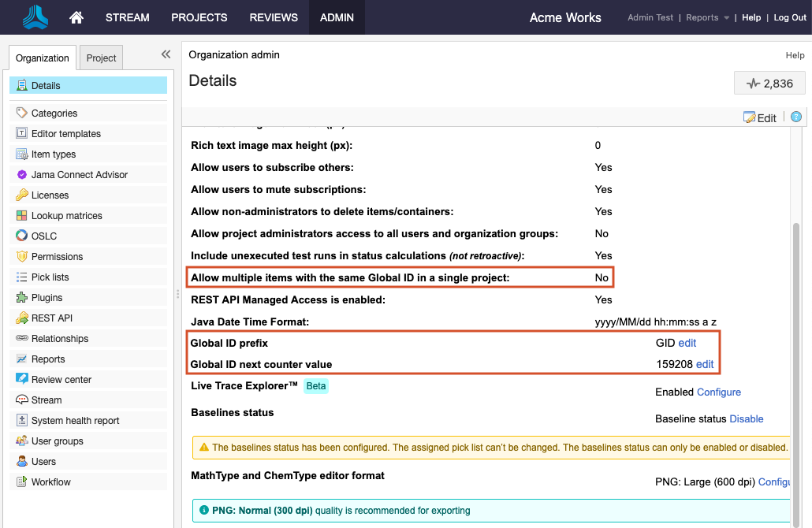Image resolution: width=812 pixels, height=528 pixels.
Task: Click the PNG recommendation info icon
Action: click(204, 511)
